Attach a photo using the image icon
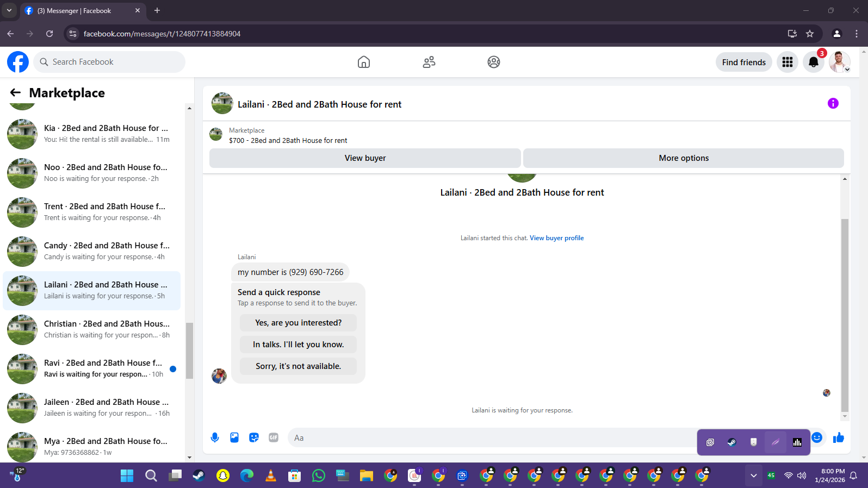 pos(234,437)
